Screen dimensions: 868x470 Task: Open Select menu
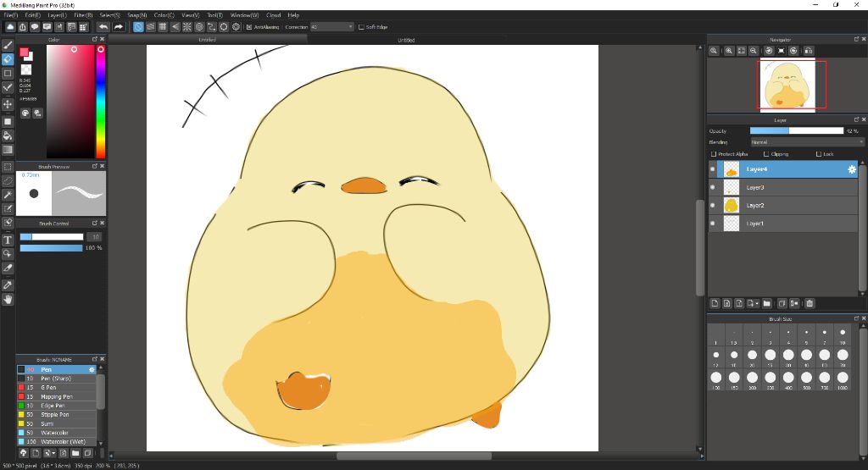109,15
